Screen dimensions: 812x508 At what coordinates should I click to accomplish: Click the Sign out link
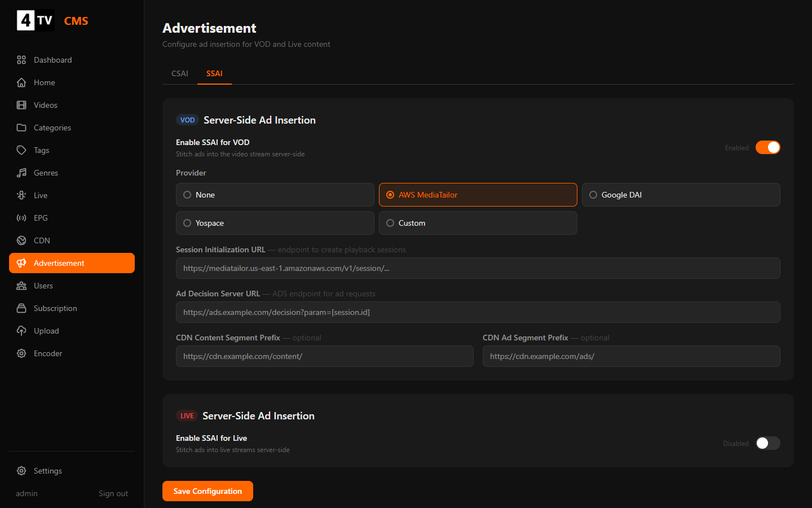coord(113,493)
